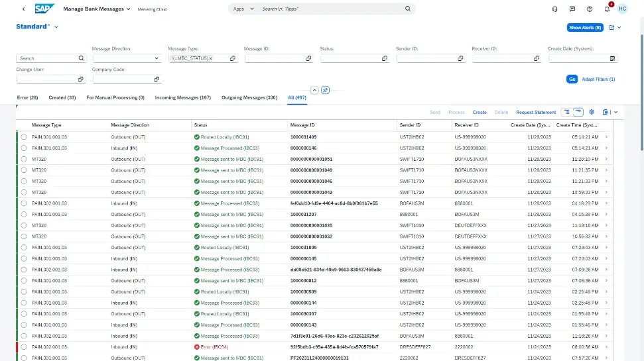This screenshot has height=361, width=644.
Task: Switch to the Incoming Messages (167) tab
Action: click(182, 97)
